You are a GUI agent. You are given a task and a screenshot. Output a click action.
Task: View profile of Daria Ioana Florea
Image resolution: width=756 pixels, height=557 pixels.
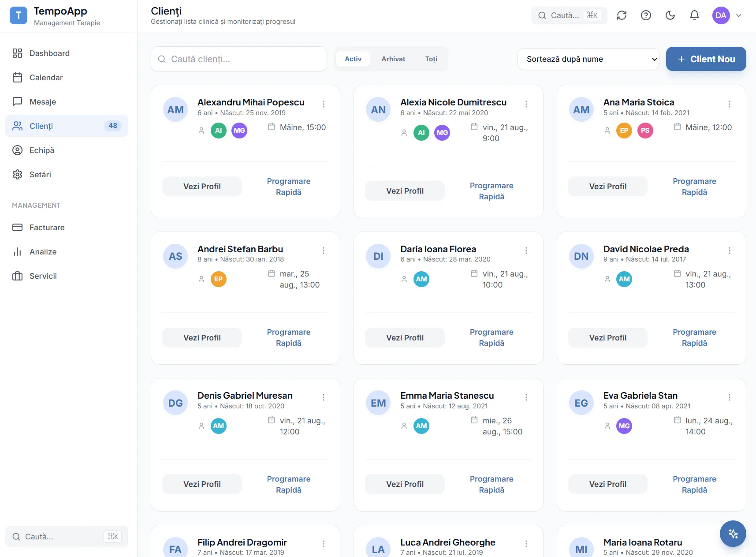coord(405,338)
